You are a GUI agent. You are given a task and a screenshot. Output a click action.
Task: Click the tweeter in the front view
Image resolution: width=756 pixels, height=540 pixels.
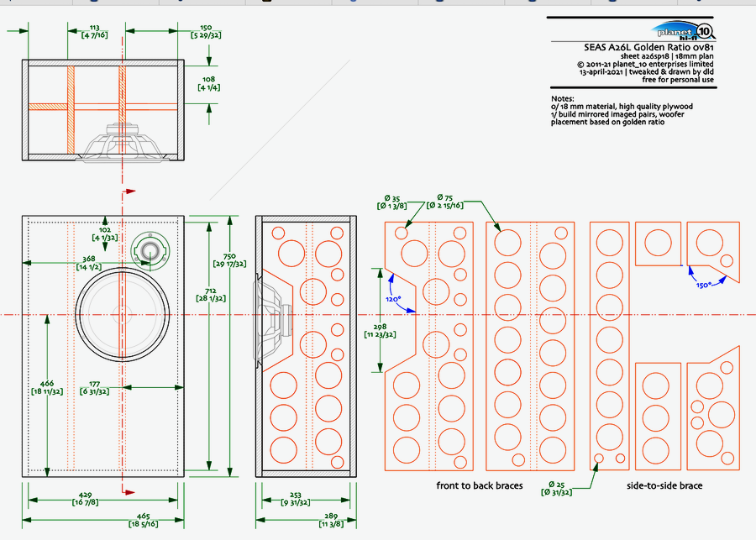pyautogui.click(x=150, y=251)
